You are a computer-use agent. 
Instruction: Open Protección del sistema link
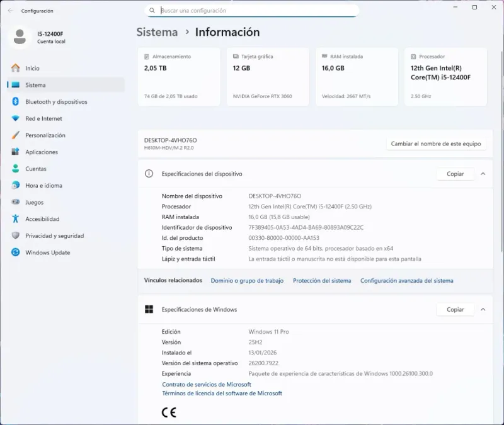click(x=322, y=280)
